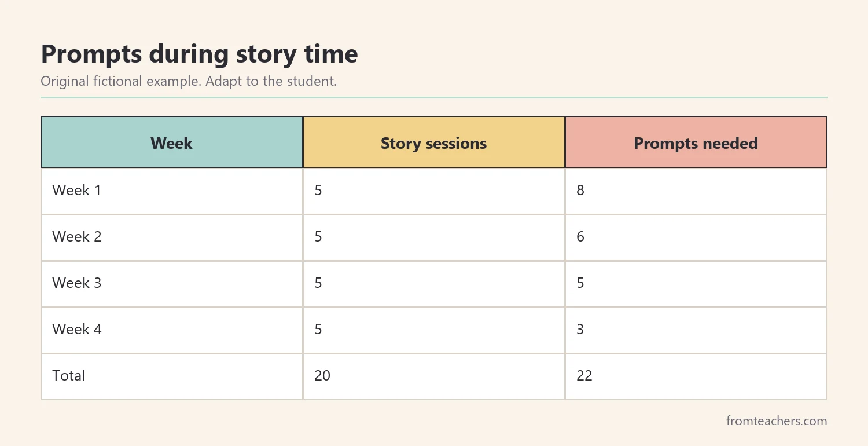Click the title "Prompts during story time"

pyautogui.click(x=199, y=54)
